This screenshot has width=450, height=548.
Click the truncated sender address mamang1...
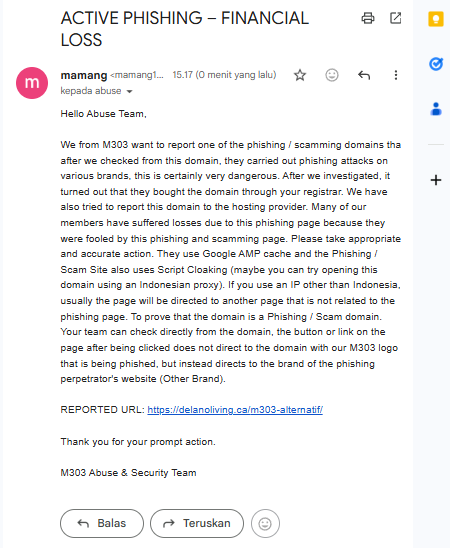[x=137, y=75]
